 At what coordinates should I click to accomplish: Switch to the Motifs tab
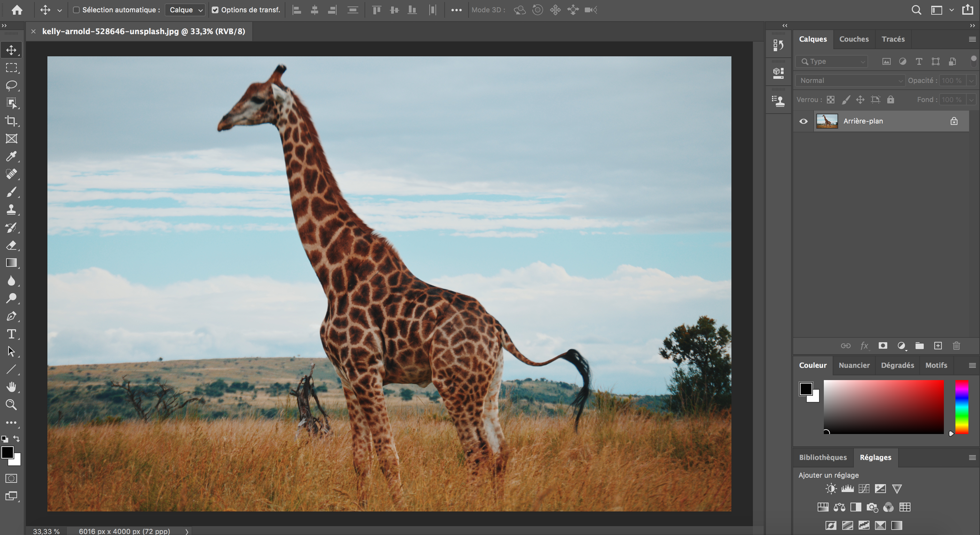pyautogui.click(x=936, y=365)
